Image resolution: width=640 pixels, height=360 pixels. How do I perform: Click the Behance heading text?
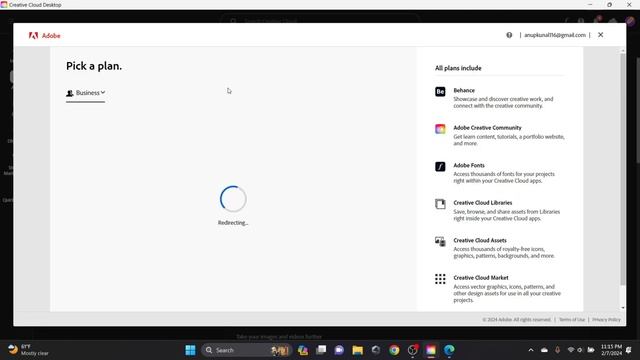coord(464,90)
